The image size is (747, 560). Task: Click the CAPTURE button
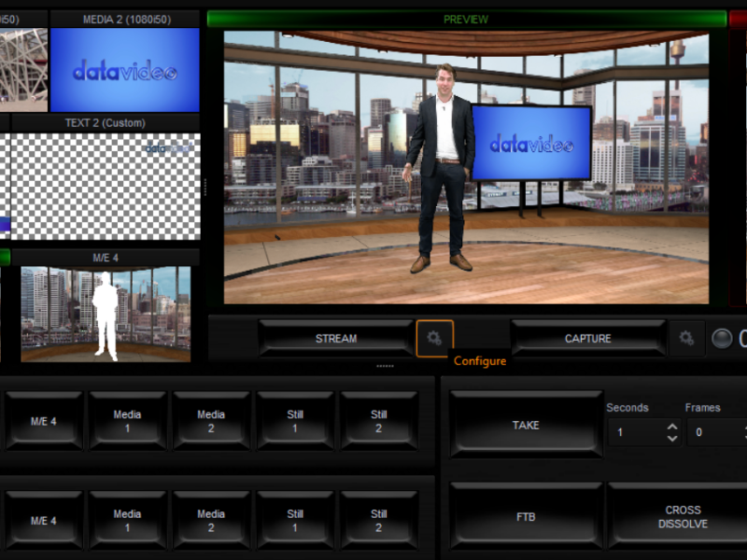(588, 339)
